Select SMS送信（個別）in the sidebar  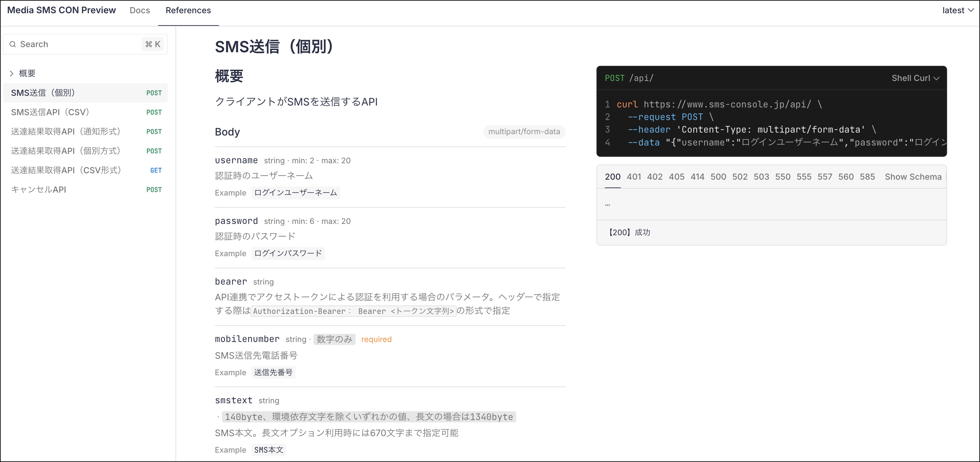[85, 93]
